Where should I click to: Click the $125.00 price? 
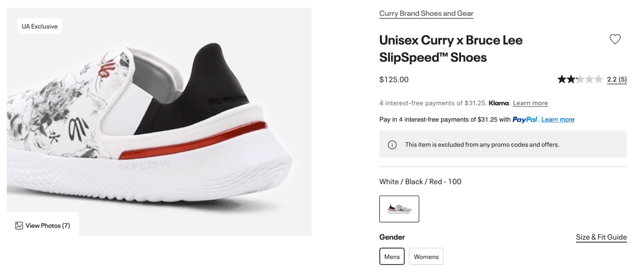(x=394, y=80)
